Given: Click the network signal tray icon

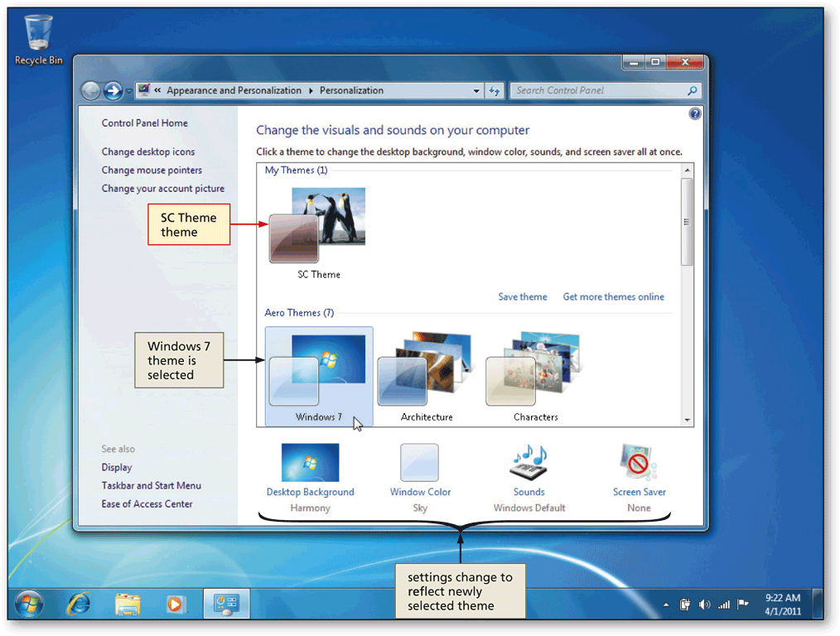Looking at the screenshot, I should (x=724, y=605).
